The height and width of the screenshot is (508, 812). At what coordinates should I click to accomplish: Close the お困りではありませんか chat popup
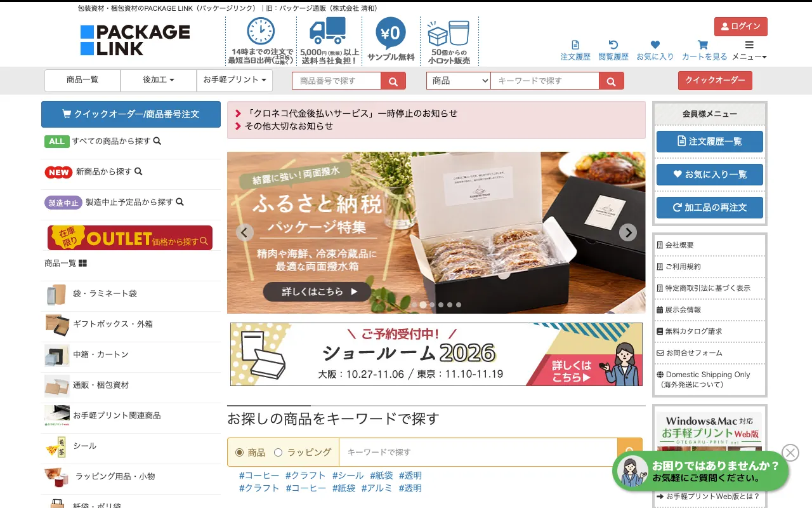click(790, 453)
